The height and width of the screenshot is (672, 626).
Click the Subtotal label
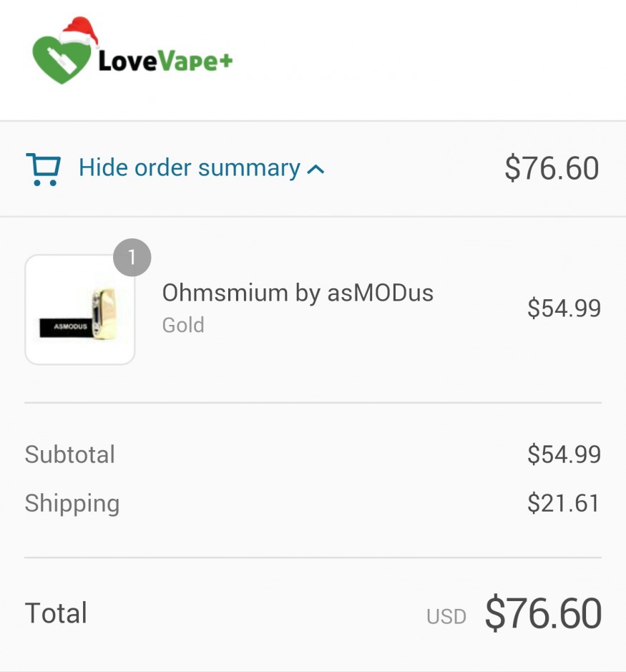(x=70, y=454)
